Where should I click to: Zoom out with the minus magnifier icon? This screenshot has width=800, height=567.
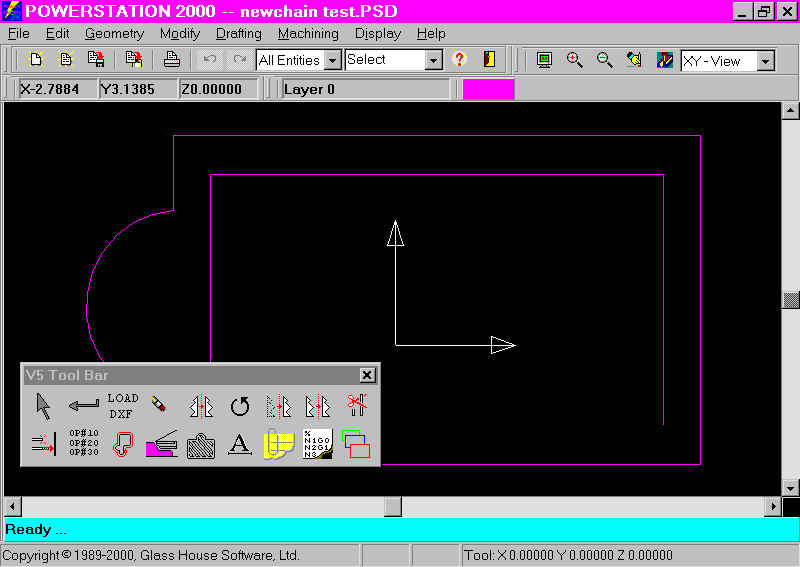(x=605, y=60)
